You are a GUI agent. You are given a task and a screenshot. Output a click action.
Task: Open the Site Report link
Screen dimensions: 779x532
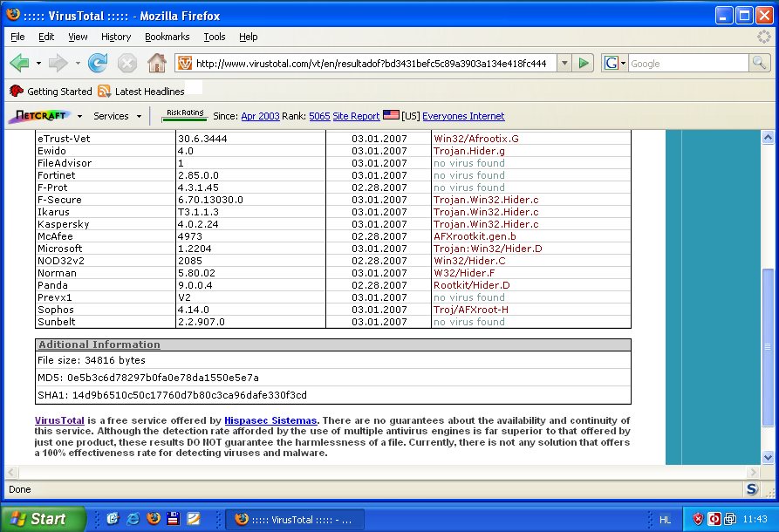356,116
